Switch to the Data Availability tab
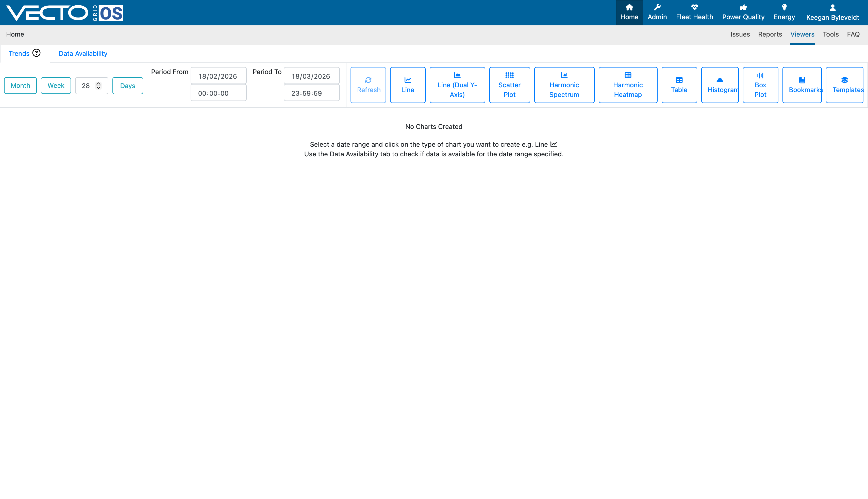Screen dimensions: 868x499 point(83,54)
